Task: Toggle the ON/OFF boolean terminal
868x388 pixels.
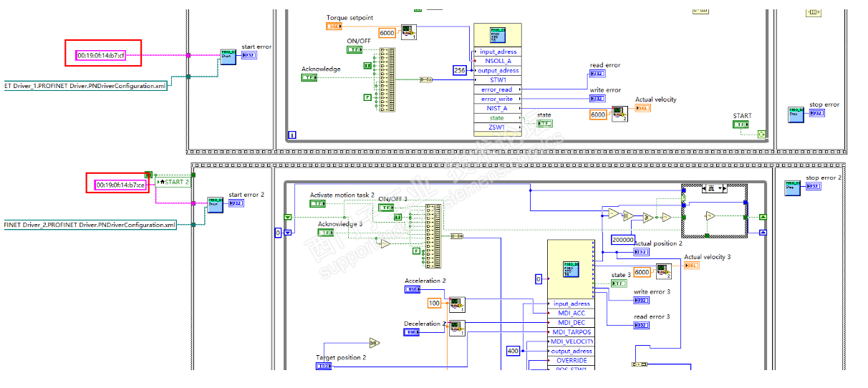Action: tap(355, 49)
